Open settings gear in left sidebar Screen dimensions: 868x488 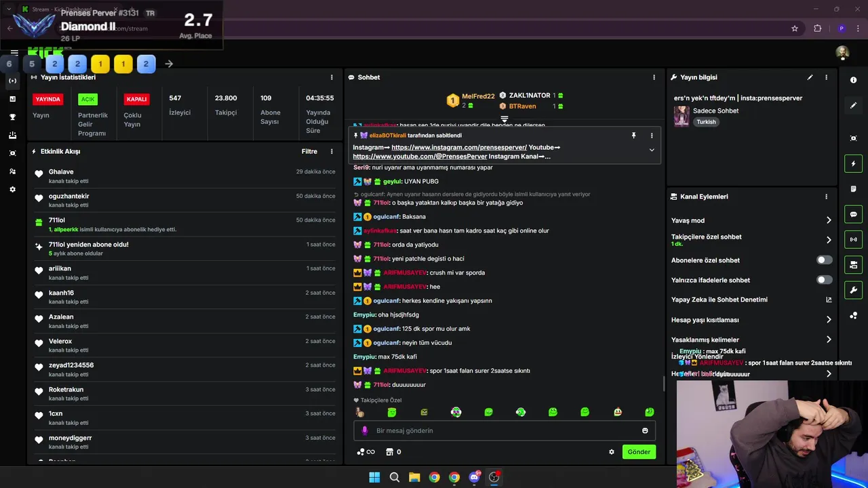(12, 190)
